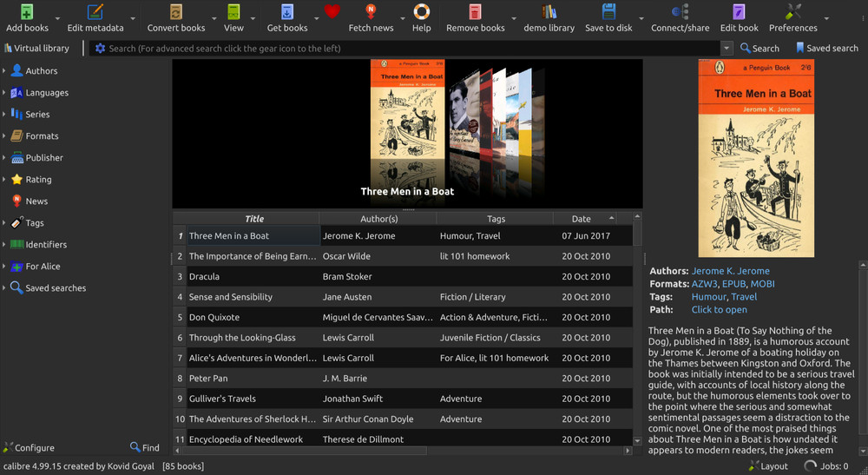The width and height of the screenshot is (868, 475).
Task: Click the EPUB format link
Action: [733, 283]
